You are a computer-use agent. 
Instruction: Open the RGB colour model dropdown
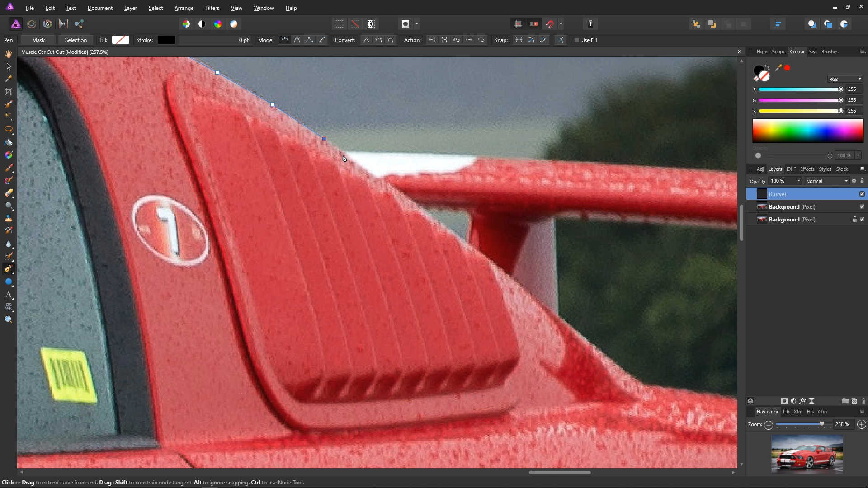[x=845, y=79]
